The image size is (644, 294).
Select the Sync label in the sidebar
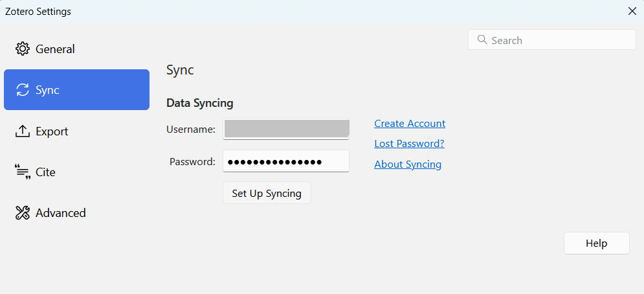(47, 90)
